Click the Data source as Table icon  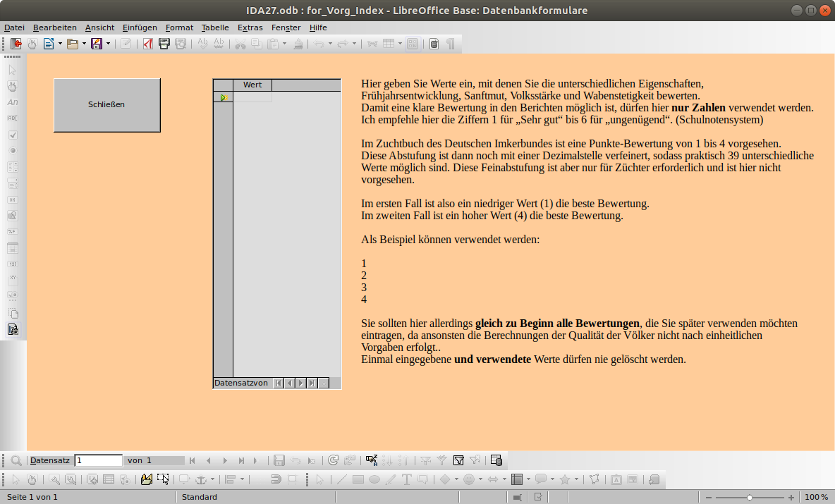pos(496,460)
